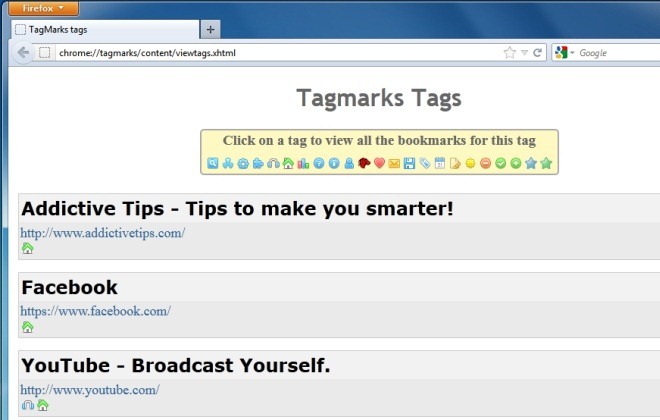Select the headphones tag in the tag bar

point(273,163)
